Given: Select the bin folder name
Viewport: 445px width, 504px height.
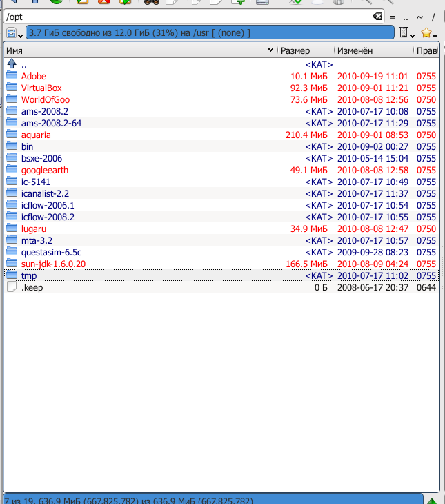Looking at the screenshot, I should [x=28, y=146].
